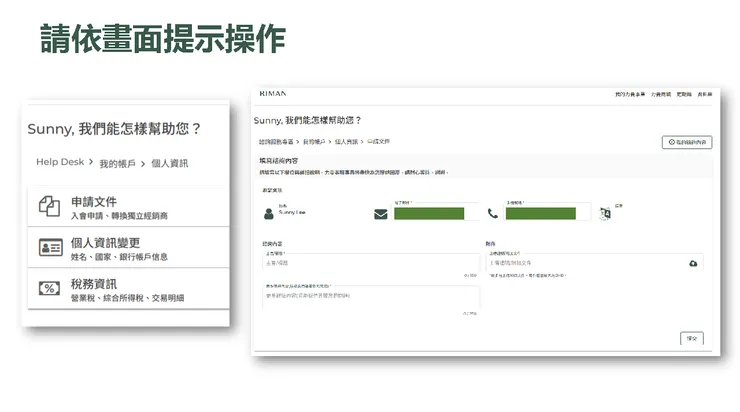Open the 申請文件 option in left panel
Image resolution: width=740 pixels, height=412 pixels.
pos(128,207)
